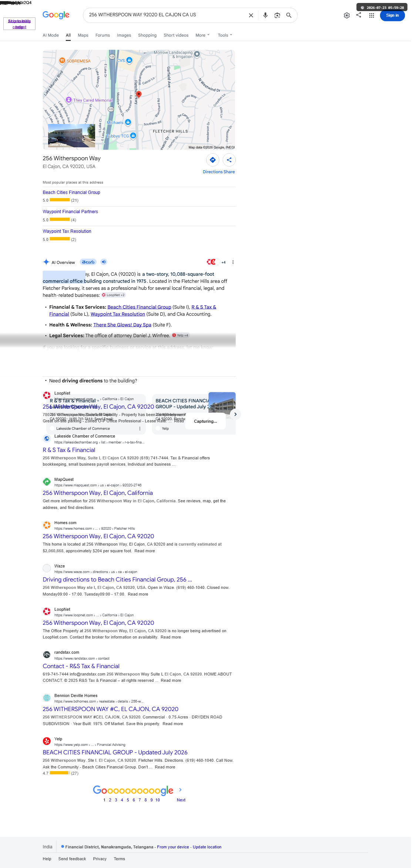Open Waypoint Tax Resolution place link

[67, 231]
